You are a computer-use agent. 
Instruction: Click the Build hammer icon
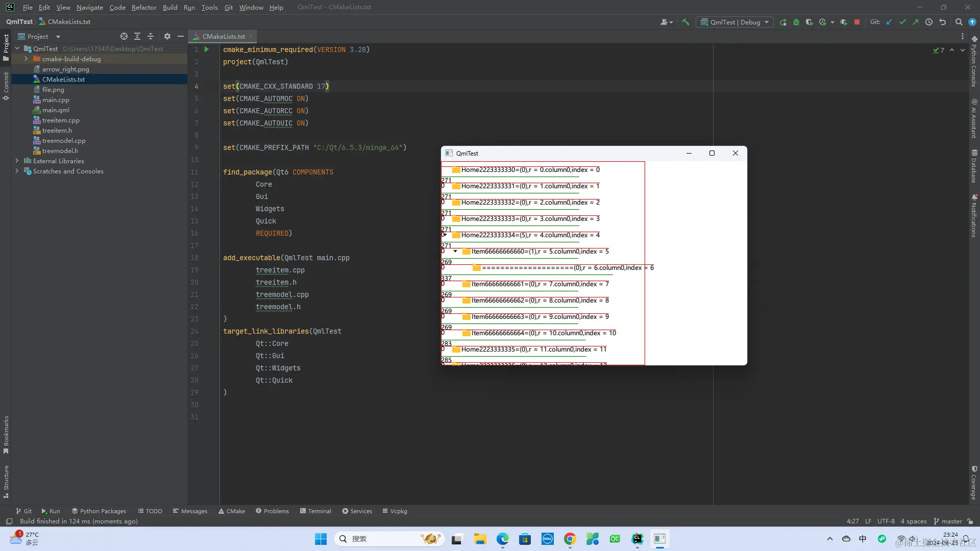coord(685,22)
